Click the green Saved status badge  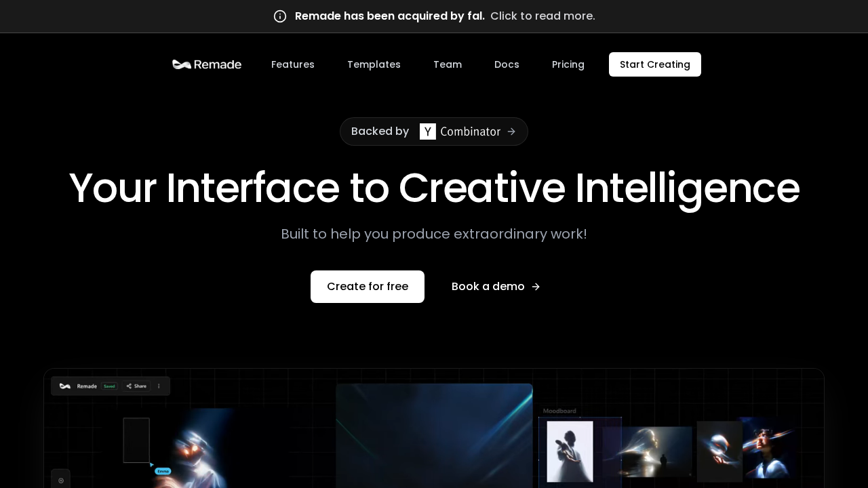109,386
